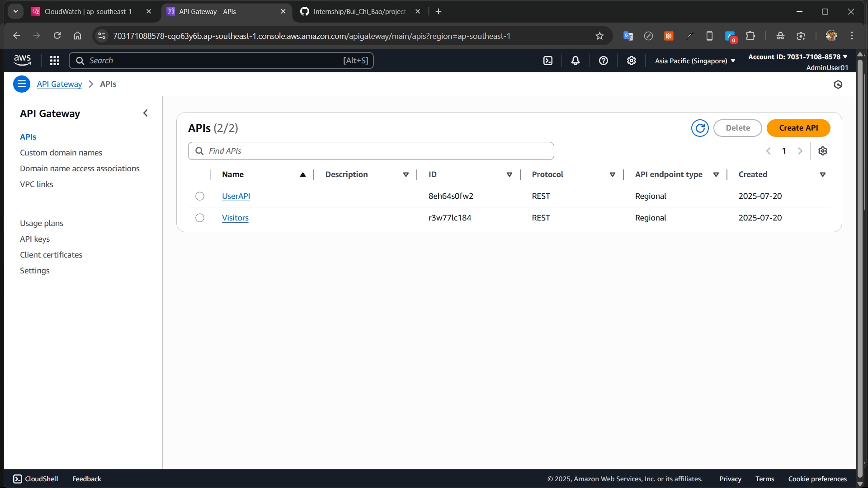Image resolution: width=868 pixels, height=488 pixels.
Task: Open the Terms footer link
Action: [764, 479]
